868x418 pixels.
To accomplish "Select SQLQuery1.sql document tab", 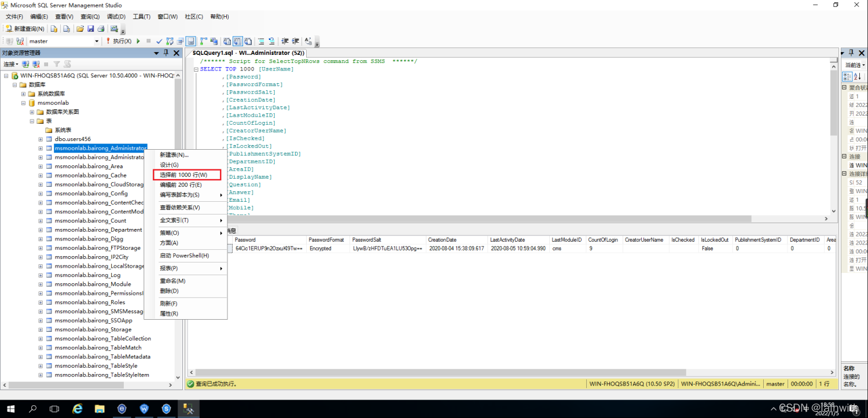I will (248, 53).
